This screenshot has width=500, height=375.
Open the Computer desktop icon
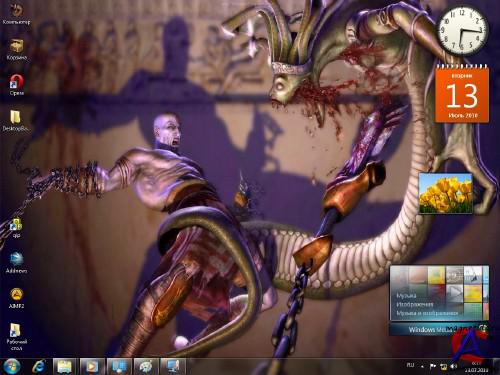pos(16,13)
